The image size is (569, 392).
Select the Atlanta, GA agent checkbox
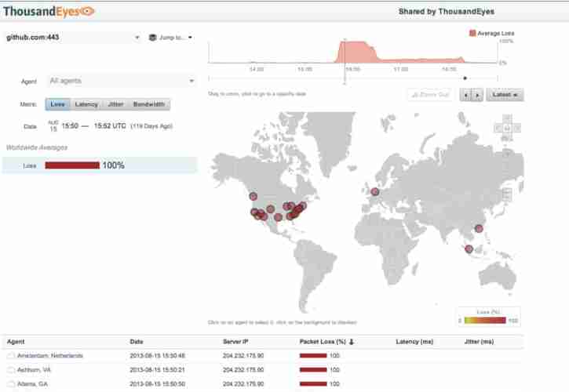tap(11, 384)
